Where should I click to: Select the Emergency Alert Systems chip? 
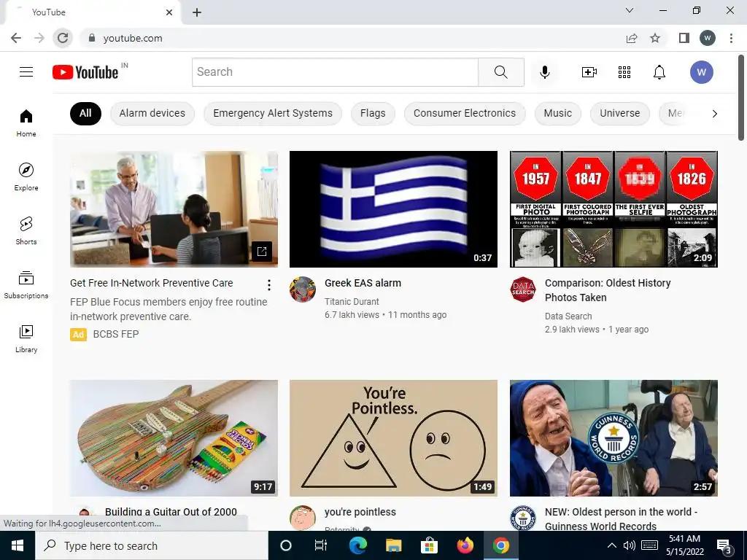(273, 113)
